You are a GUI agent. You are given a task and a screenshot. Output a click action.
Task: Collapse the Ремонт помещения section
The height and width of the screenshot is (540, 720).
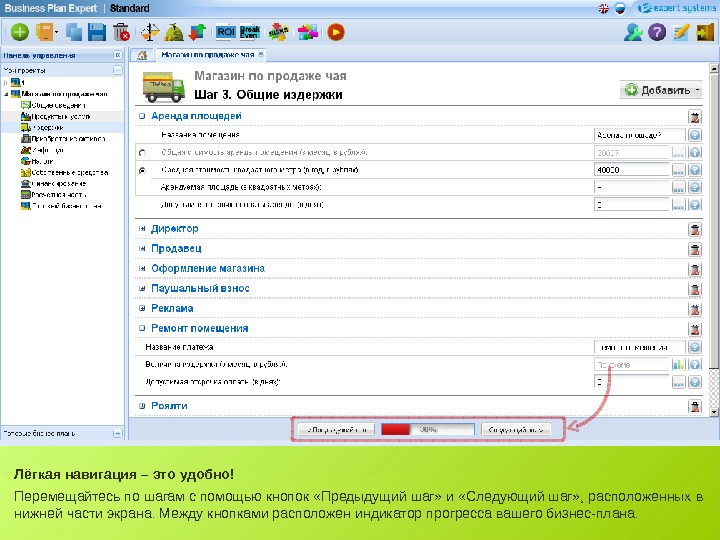[x=142, y=328]
